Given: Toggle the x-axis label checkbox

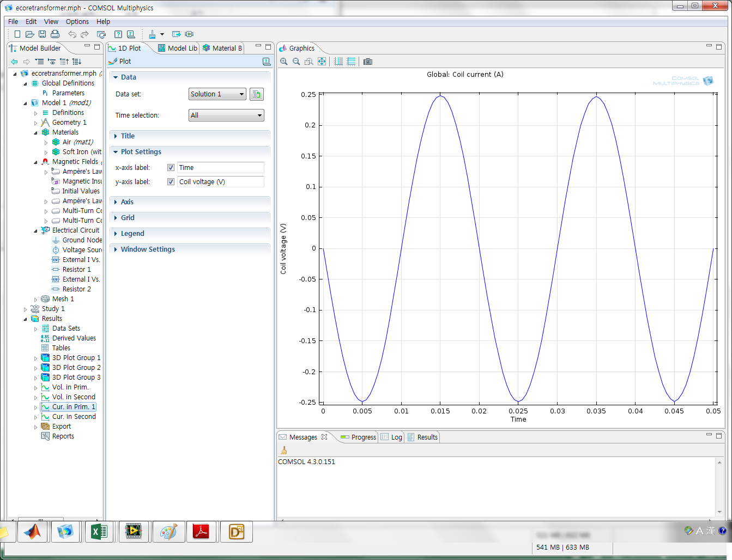Looking at the screenshot, I should coord(171,168).
